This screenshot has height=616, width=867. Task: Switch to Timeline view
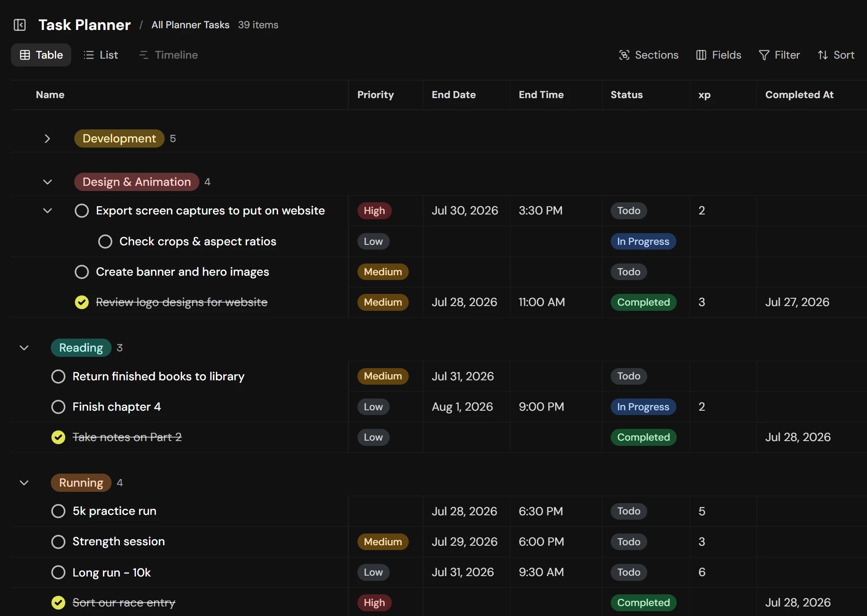click(x=169, y=55)
